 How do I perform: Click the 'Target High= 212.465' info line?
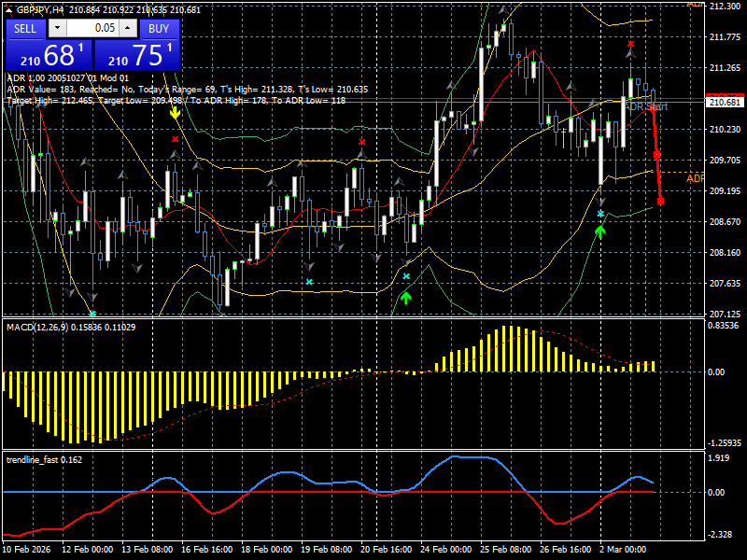tap(176, 101)
